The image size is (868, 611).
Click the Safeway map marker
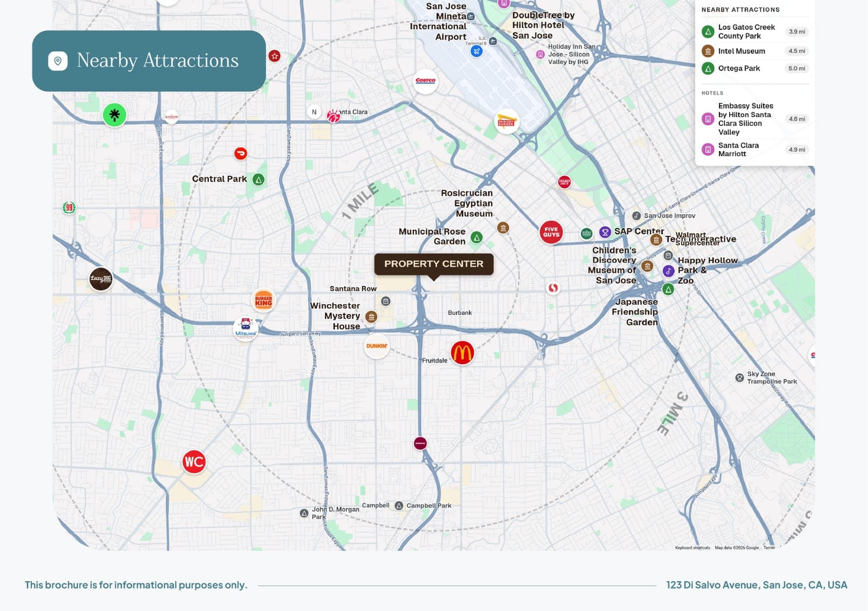click(x=553, y=288)
